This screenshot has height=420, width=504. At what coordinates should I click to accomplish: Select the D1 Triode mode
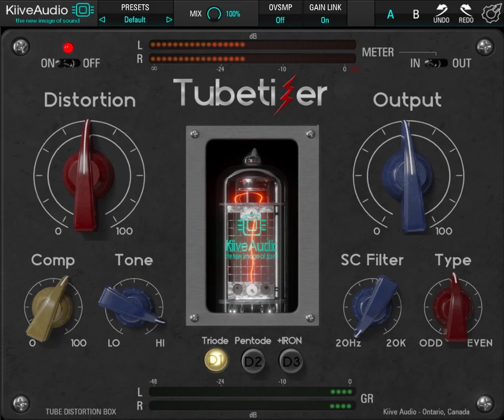pyautogui.click(x=215, y=361)
